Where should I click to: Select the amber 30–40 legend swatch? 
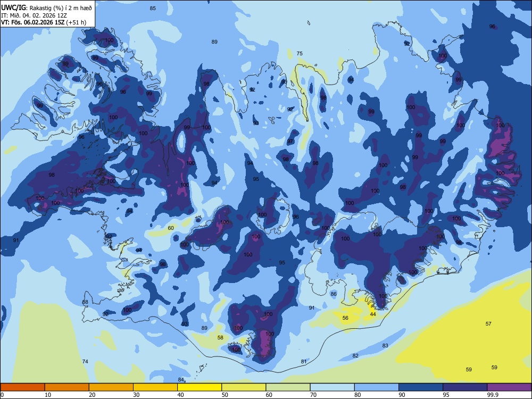pos(155,387)
